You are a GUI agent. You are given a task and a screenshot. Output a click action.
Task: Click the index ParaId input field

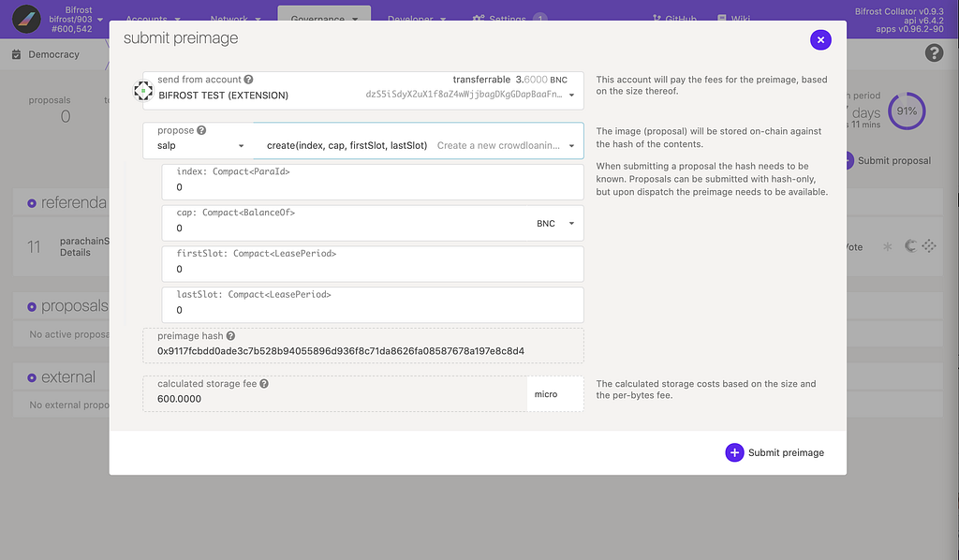373,182
